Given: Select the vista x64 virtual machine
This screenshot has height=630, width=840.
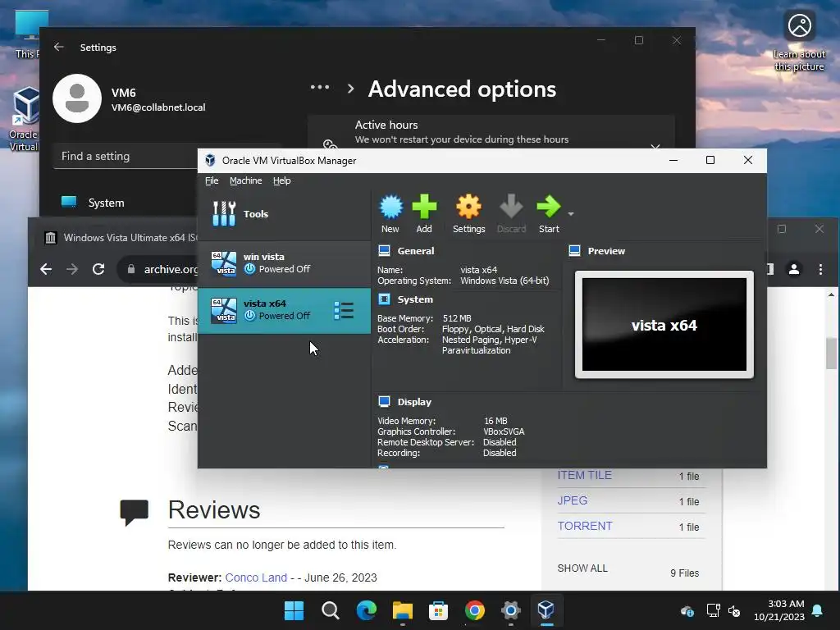Looking at the screenshot, I should click(284, 311).
